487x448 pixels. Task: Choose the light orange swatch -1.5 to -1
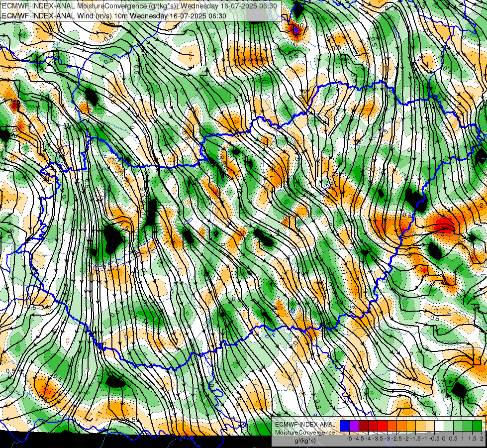(420, 426)
